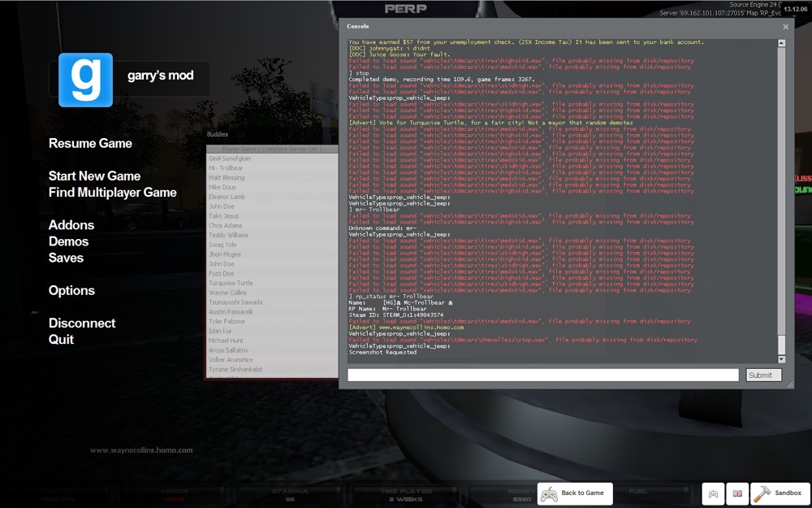Click the Buddies label above player list
Image resolution: width=812 pixels, height=508 pixels.
pyautogui.click(x=218, y=134)
